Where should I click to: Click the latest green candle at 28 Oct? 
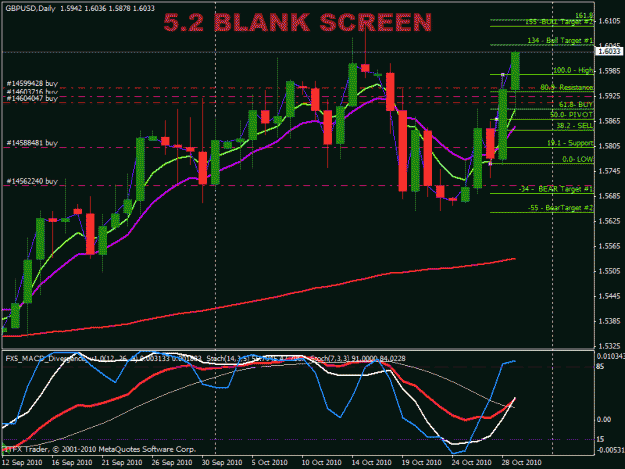(515, 71)
